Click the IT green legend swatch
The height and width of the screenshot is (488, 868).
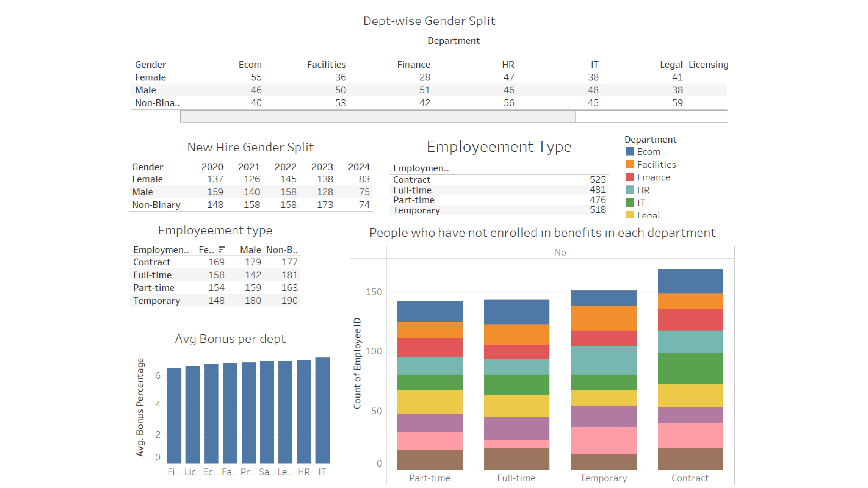tap(630, 203)
